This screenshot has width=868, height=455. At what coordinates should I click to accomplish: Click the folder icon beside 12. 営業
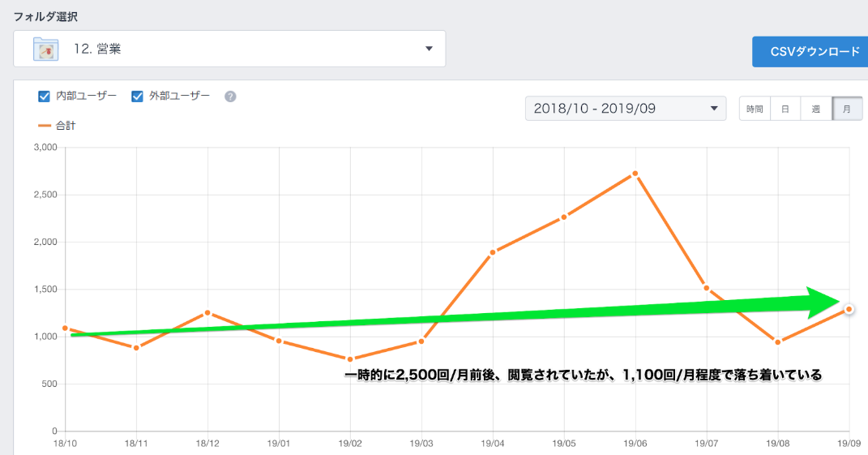[46, 49]
